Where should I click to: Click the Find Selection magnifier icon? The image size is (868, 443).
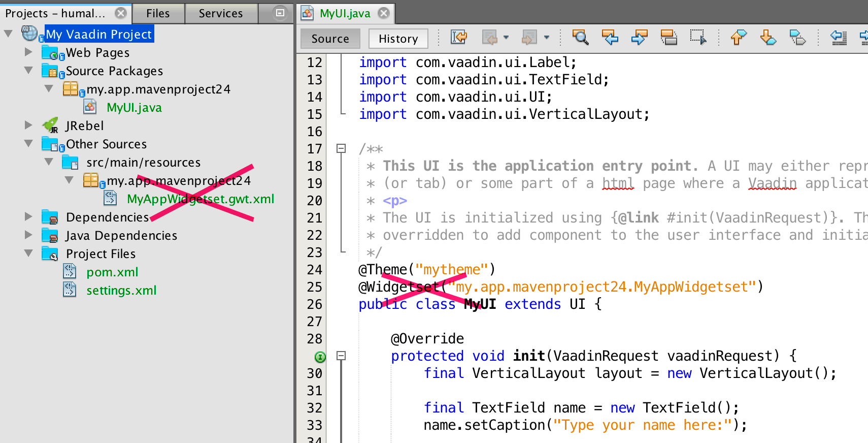coord(580,38)
